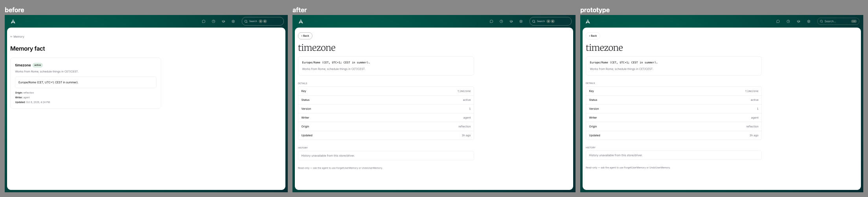Image resolution: width=868 pixels, height=197 pixels.
Task: Select the Key row in the prototype panel
Action: [x=674, y=91]
